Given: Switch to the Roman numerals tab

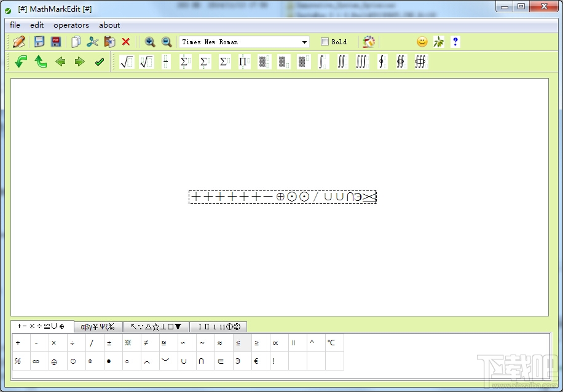Looking at the screenshot, I should click(x=218, y=326).
